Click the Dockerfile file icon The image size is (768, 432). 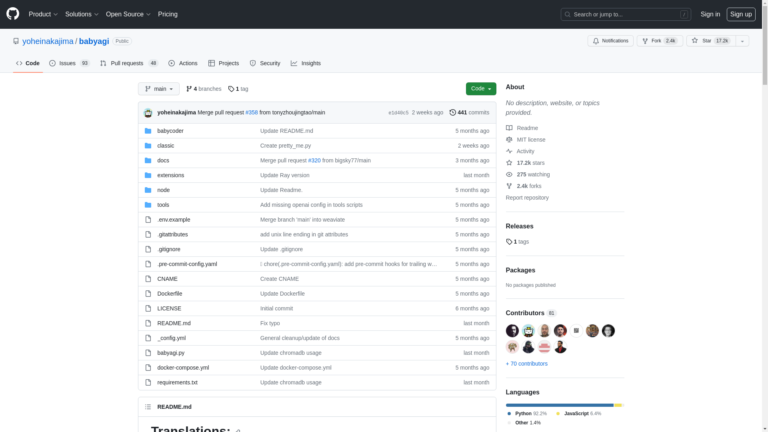(147, 293)
